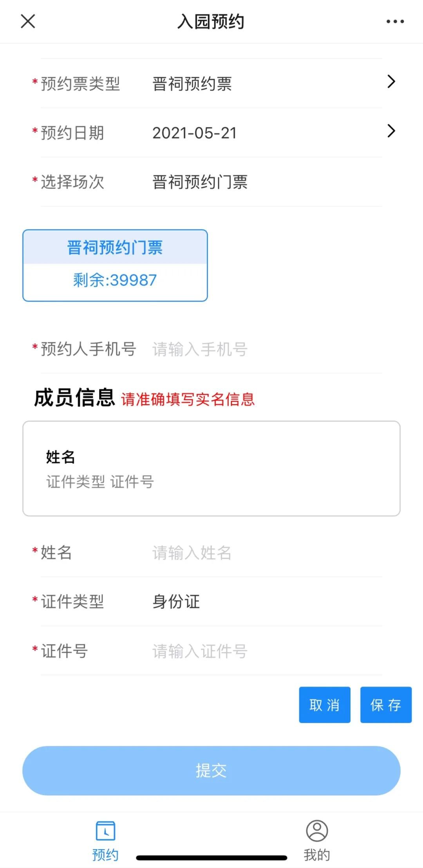Switch to the 我的 tab label
This screenshot has width=423, height=868.
[x=317, y=855]
